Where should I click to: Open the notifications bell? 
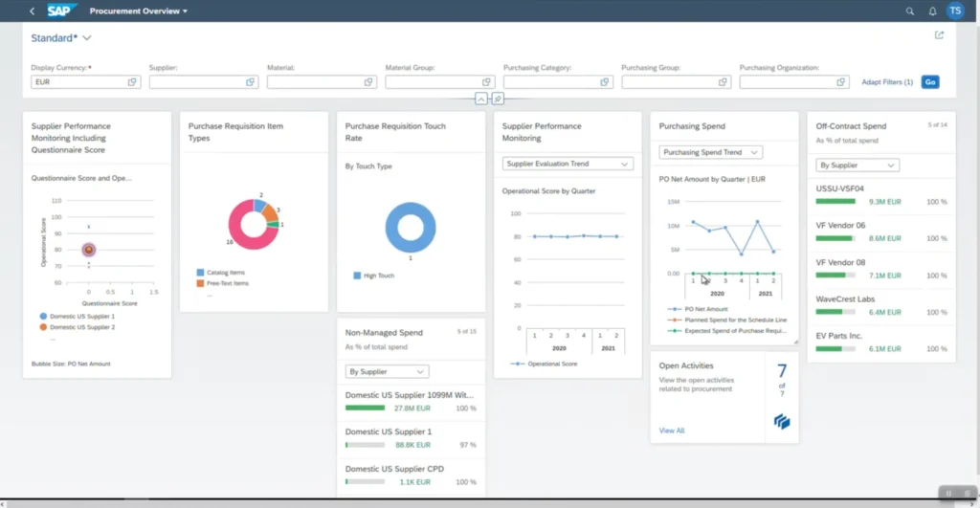pyautogui.click(x=932, y=11)
